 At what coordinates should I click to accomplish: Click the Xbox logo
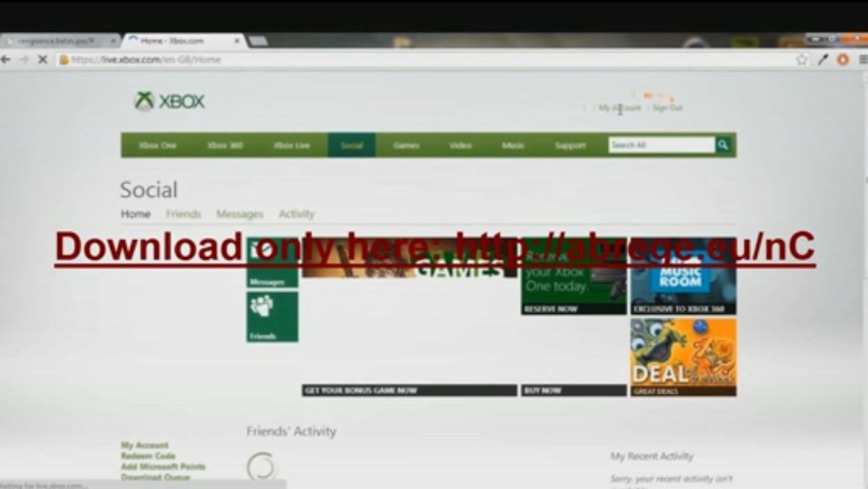170,102
